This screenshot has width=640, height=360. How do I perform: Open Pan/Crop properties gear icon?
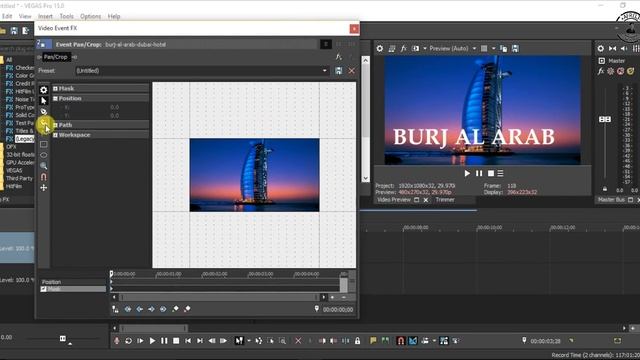(x=44, y=90)
